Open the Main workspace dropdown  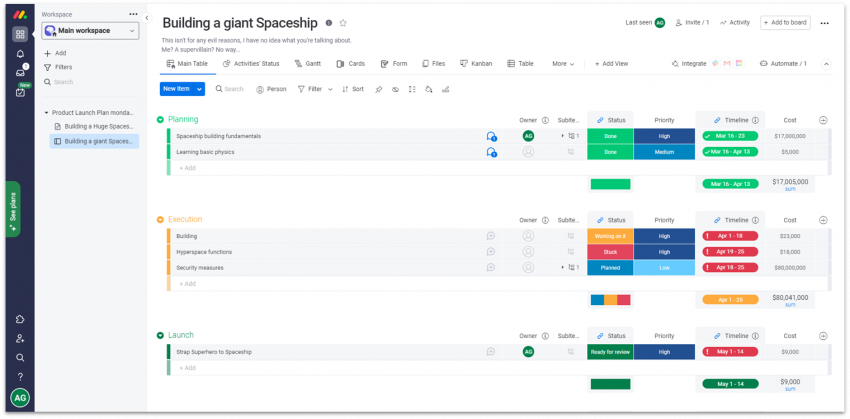[91, 31]
